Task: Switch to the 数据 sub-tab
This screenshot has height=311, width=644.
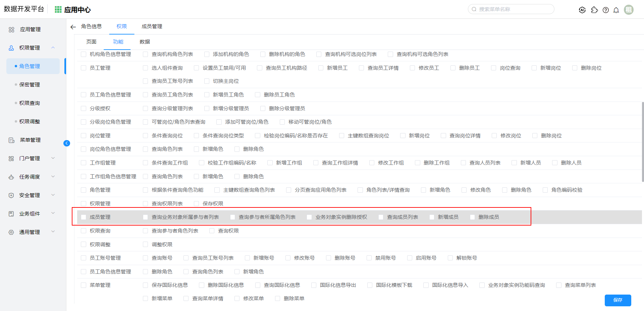Action: click(x=145, y=42)
